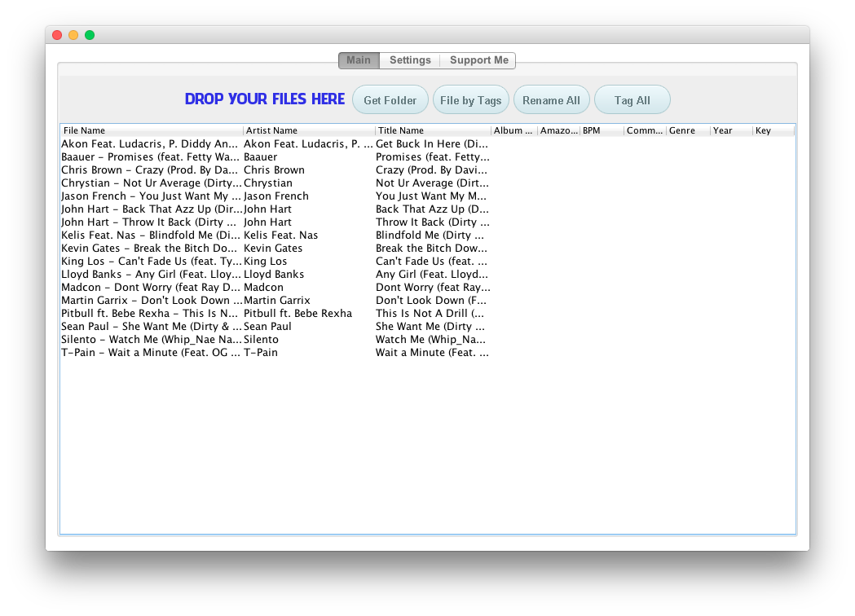Select file King Los – Can't Fade Us
This screenshot has height=616, width=855.
point(152,261)
